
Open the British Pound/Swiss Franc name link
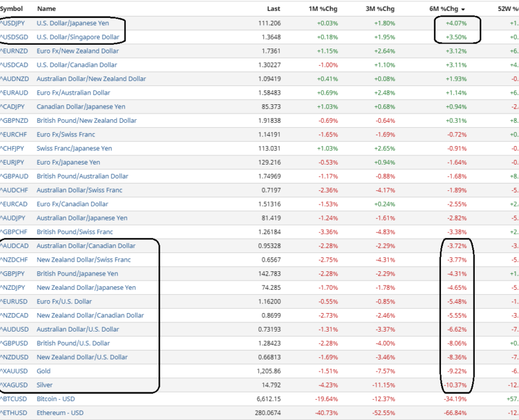[75, 232]
